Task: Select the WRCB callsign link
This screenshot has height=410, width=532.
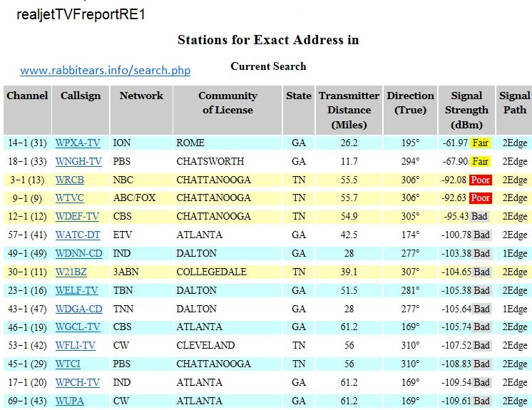Action: coord(70,180)
